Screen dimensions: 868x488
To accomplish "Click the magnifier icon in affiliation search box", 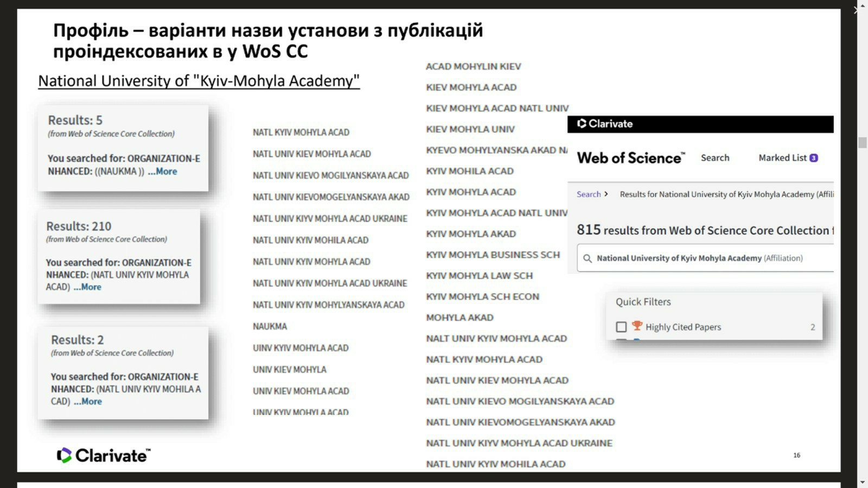I will pyautogui.click(x=587, y=258).
